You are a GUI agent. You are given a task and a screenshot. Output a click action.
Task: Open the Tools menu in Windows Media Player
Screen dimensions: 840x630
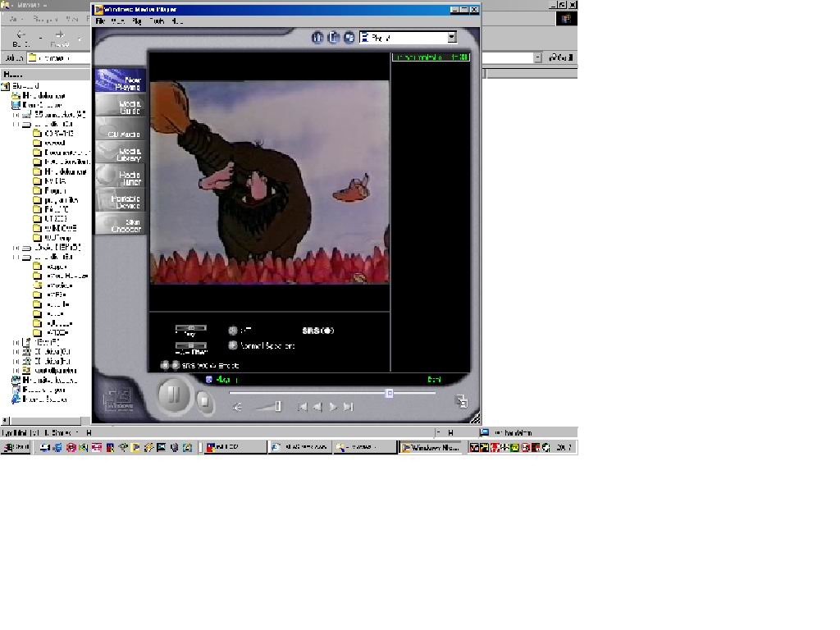click(157, 21)
